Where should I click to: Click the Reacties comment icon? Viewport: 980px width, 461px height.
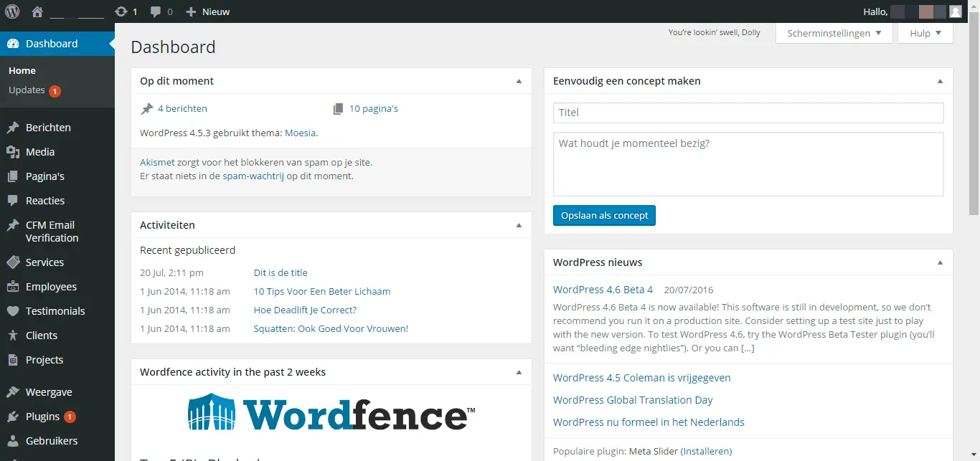pyautogui.click(x=13, y=201)
